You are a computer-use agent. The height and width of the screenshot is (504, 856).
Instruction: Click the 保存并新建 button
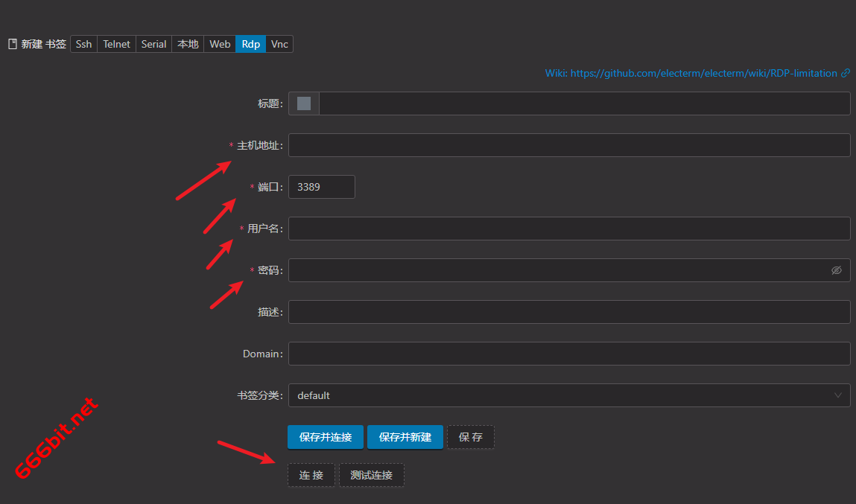[x=405, y=437]
